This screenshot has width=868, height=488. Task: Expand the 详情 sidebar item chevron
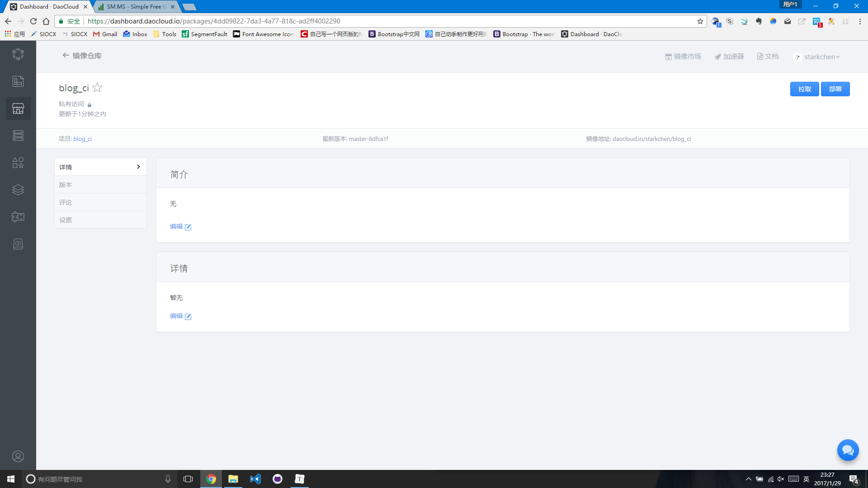tap(138, 167)
